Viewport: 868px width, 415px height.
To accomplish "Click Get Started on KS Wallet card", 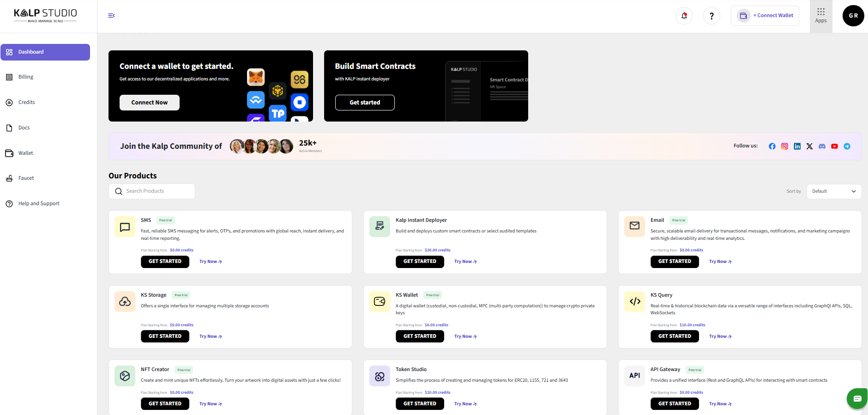I will point(420,336).
